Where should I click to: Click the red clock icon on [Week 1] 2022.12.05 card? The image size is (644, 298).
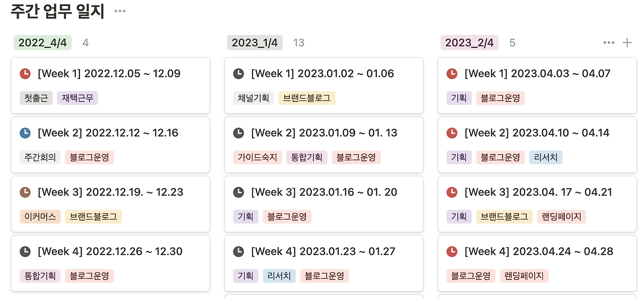click(25, 73)
